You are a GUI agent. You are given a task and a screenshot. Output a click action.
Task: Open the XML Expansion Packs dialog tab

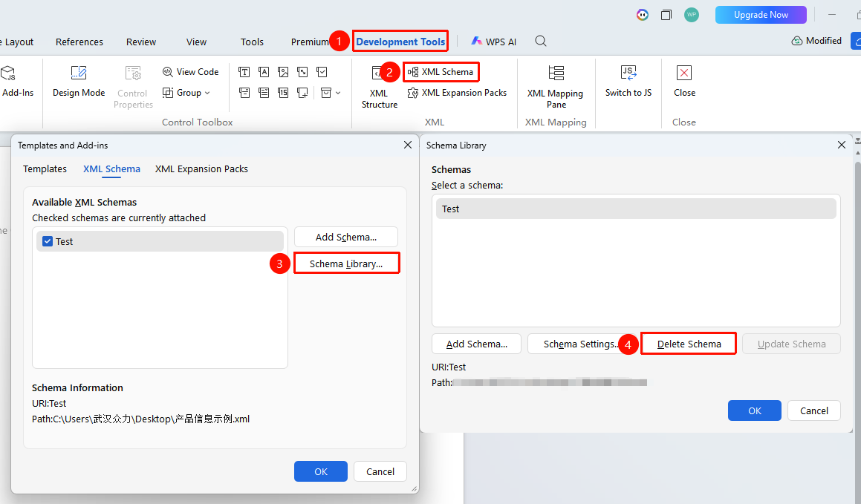point(201,169)
